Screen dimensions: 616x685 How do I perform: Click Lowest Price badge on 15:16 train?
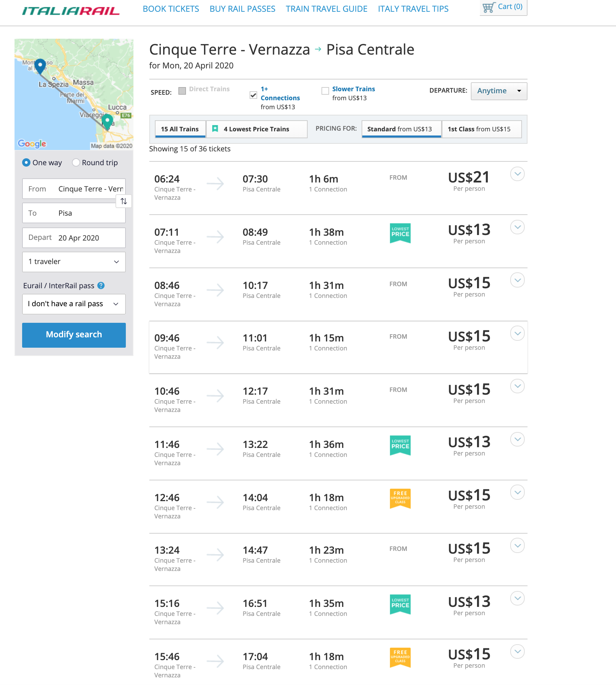[x=400, y=604]
